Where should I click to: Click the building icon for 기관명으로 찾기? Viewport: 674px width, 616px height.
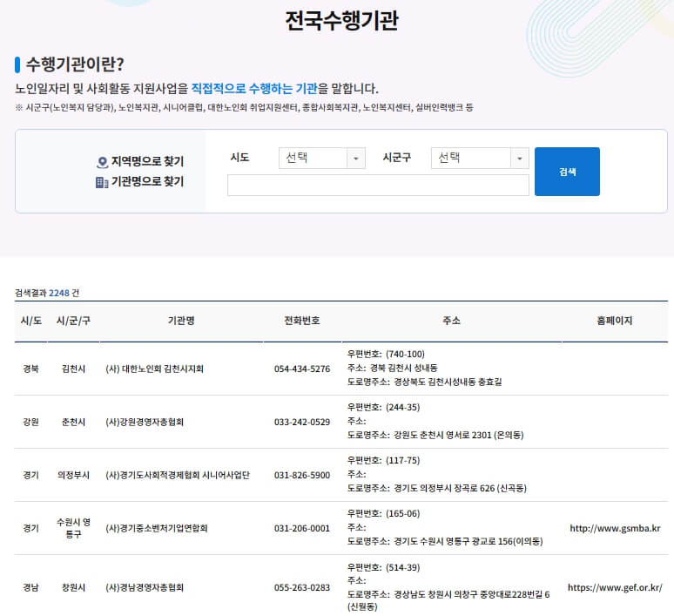pos(101,182)
